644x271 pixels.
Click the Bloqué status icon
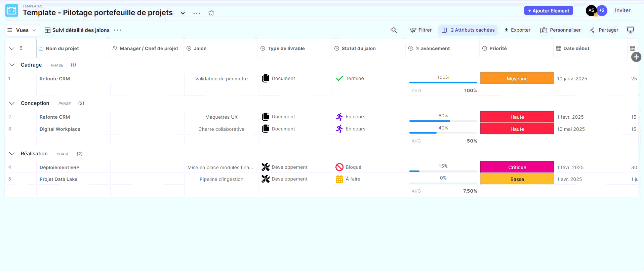tap(339, 167)
